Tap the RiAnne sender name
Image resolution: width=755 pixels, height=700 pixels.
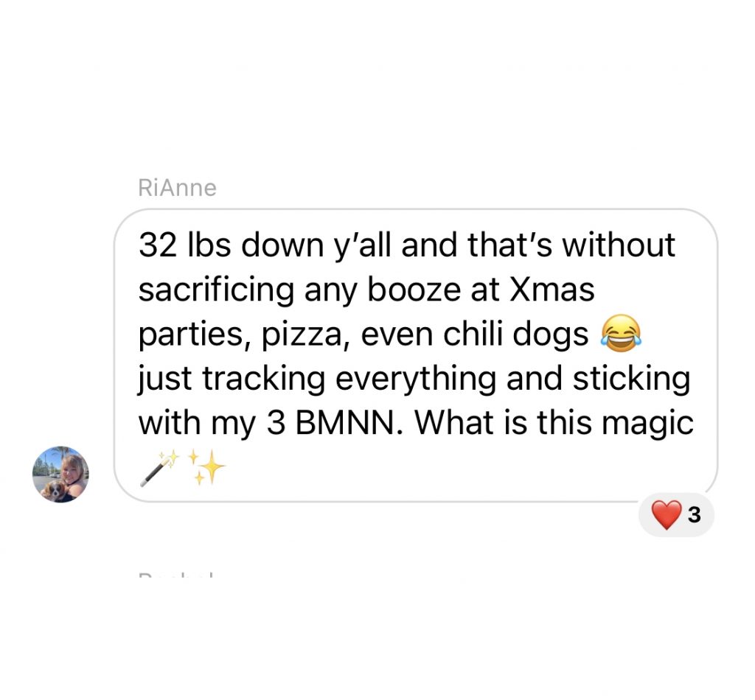[177, 188]
